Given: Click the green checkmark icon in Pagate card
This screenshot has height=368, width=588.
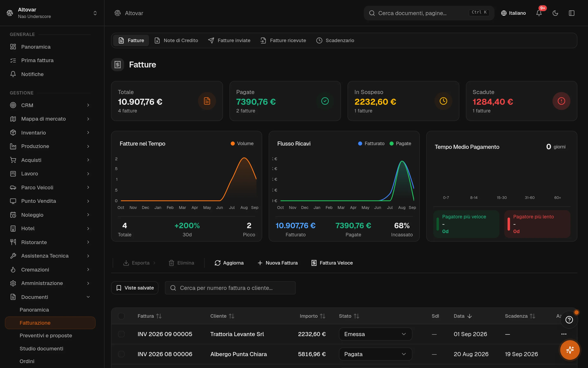Looking at the screenshot, I should coord(325,101).
